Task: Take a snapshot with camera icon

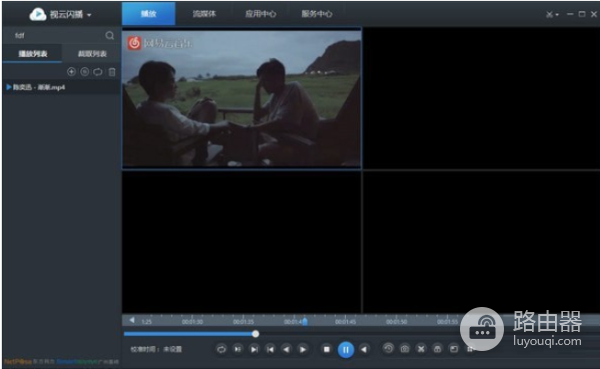Action: (x=404, y=349)
